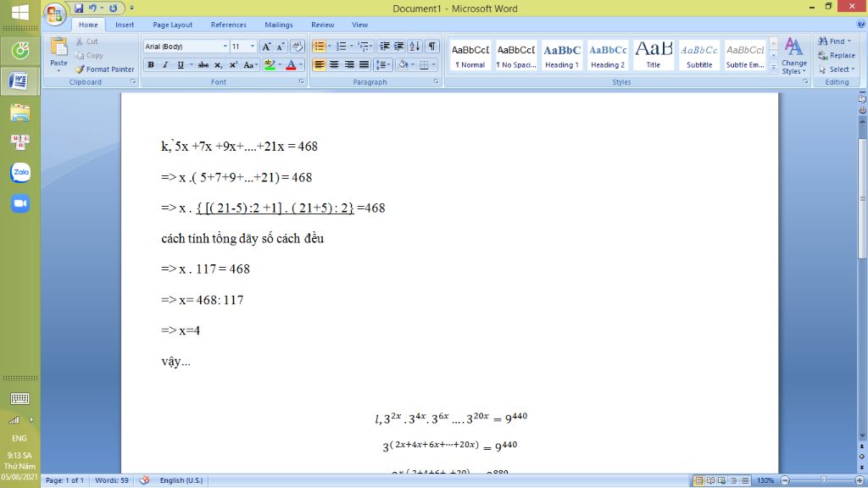
Task: Open Change Styles menu
Action: point(793,55)
